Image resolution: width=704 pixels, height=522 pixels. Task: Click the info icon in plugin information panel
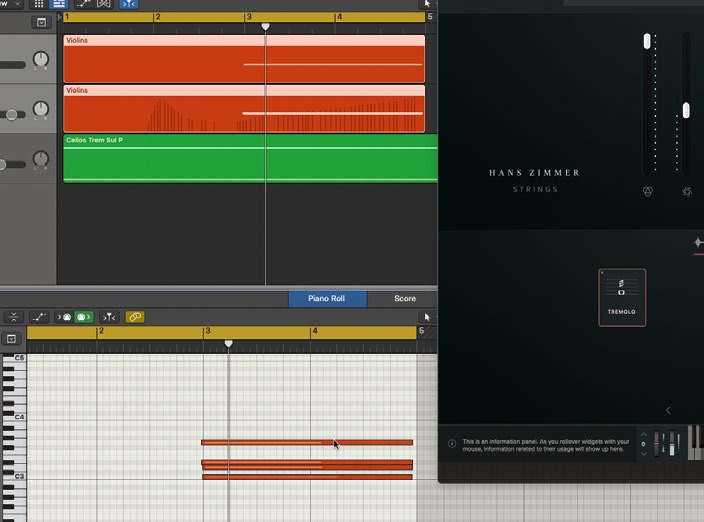(452, 443)
